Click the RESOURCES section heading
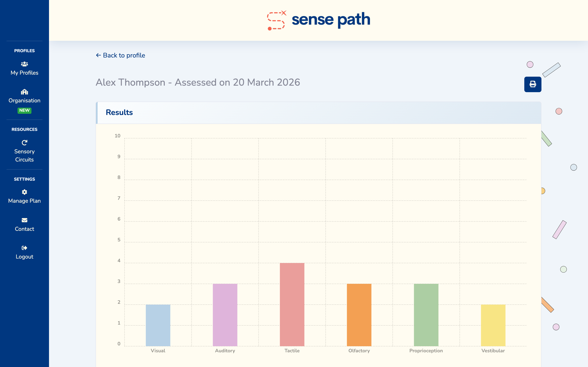The height and width of the screenshot is (367, 588). click(24, 129)
